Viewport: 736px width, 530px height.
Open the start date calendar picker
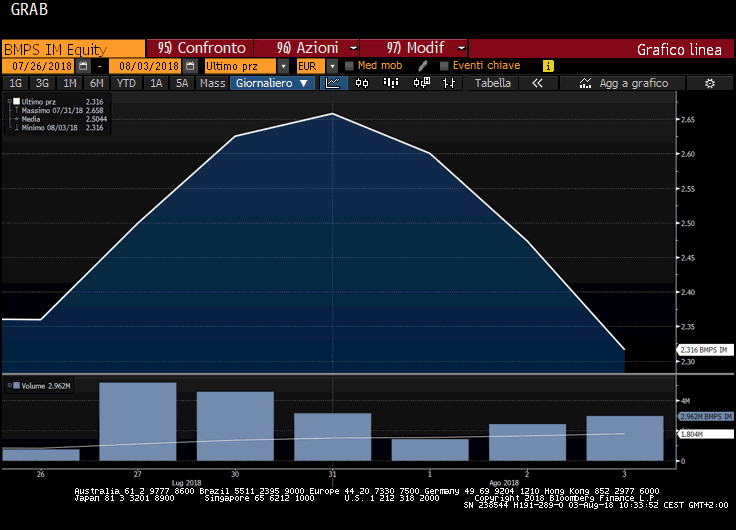pyautogui.click(x=89, y=66)
